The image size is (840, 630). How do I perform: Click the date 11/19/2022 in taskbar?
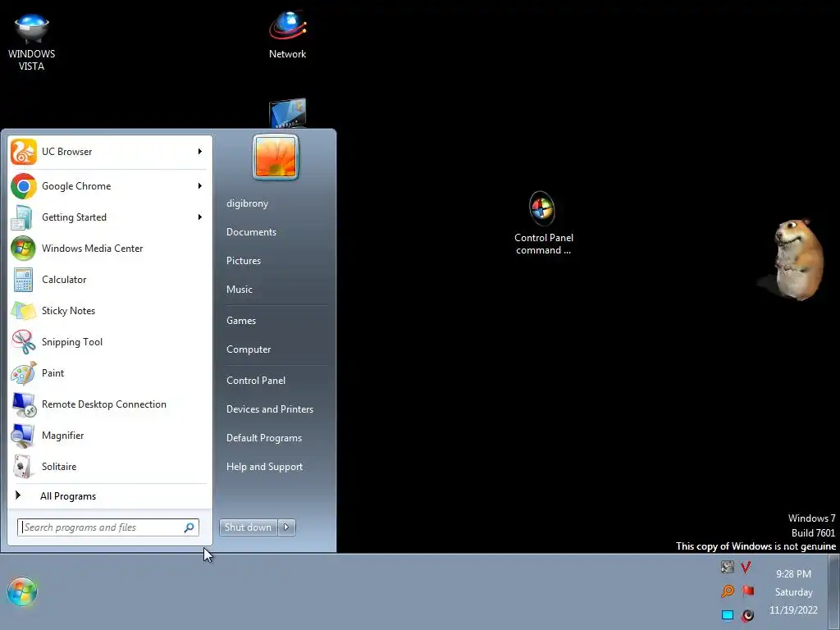(x=793, y=610)
